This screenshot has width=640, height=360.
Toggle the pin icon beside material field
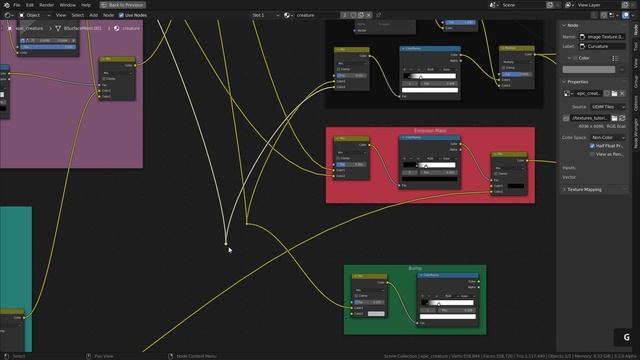click(378, 15)
